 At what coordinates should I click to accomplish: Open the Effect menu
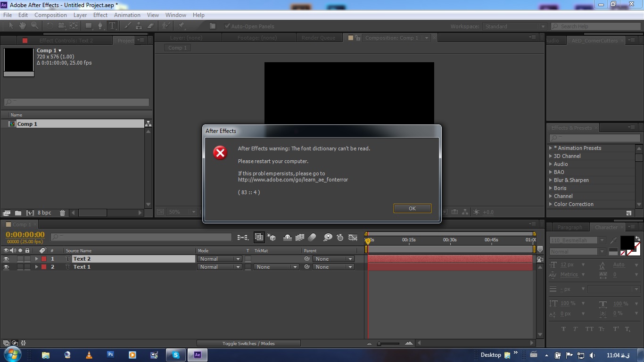(x=100, y=15)
